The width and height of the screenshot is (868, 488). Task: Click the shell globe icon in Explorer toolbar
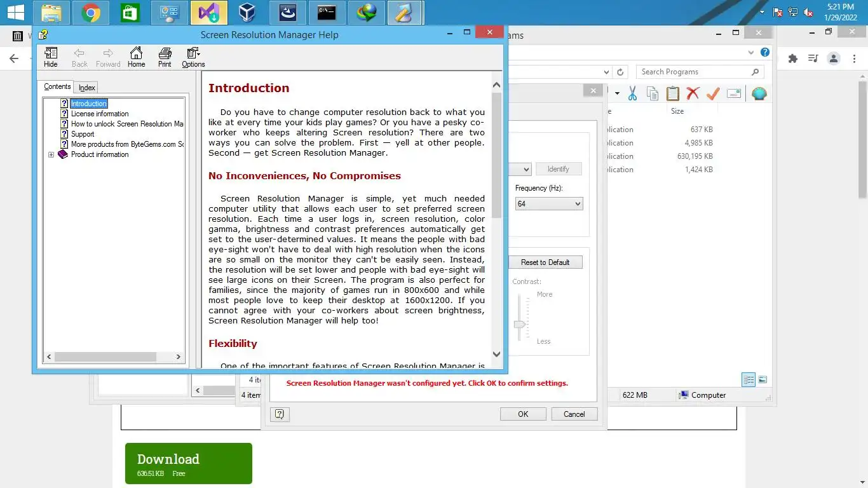(759, 94)
